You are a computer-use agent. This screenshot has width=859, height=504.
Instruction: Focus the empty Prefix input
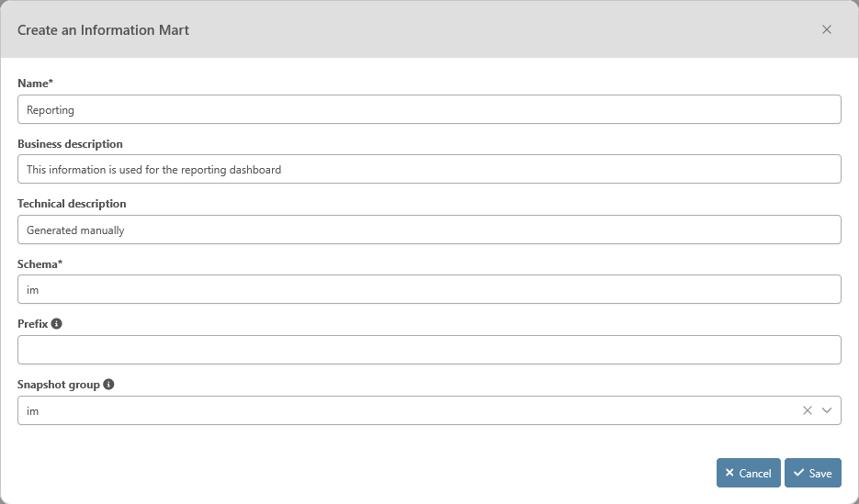point(429,350)
